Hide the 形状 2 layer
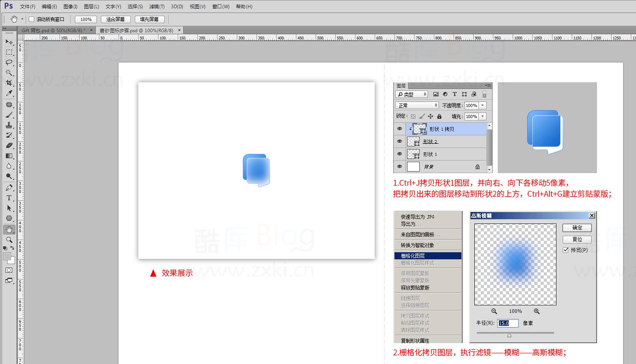 point(400,141)
